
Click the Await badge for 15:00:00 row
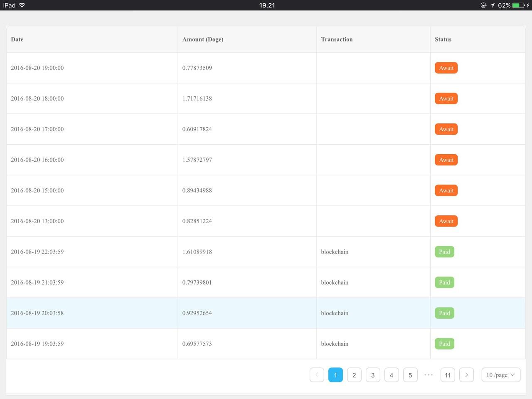click(x=446, y=190)
